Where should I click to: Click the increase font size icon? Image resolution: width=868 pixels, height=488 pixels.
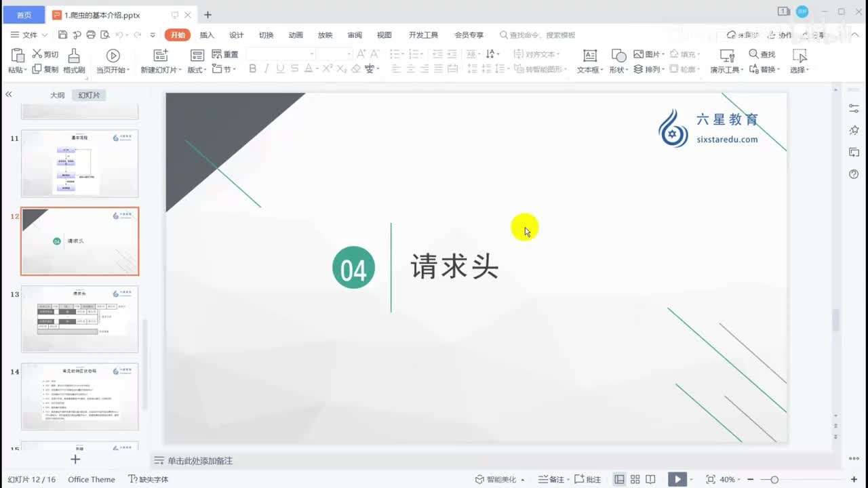361,54
